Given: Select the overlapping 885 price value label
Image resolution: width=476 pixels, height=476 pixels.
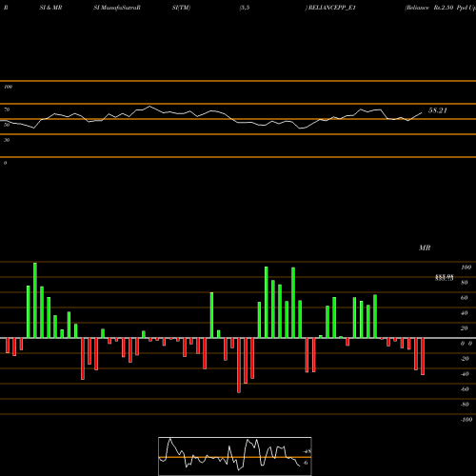Looking at the screenshot, I should (x=445, y=278).
